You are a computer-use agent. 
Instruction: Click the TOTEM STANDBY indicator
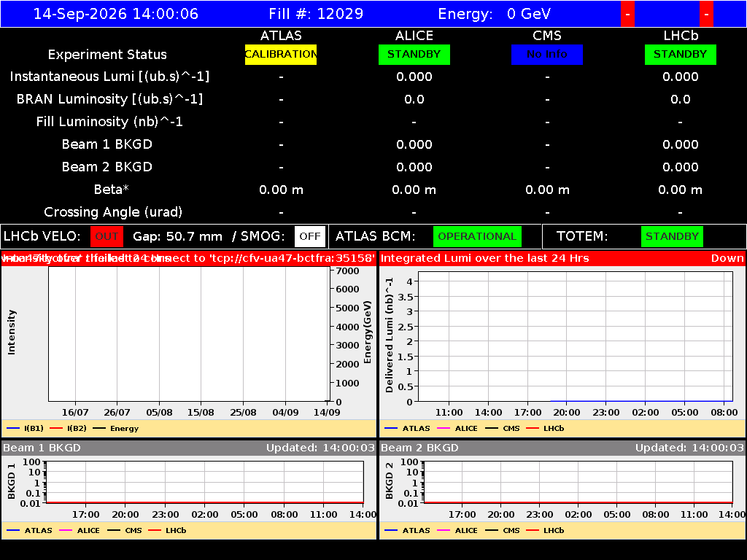pos(672,237)
